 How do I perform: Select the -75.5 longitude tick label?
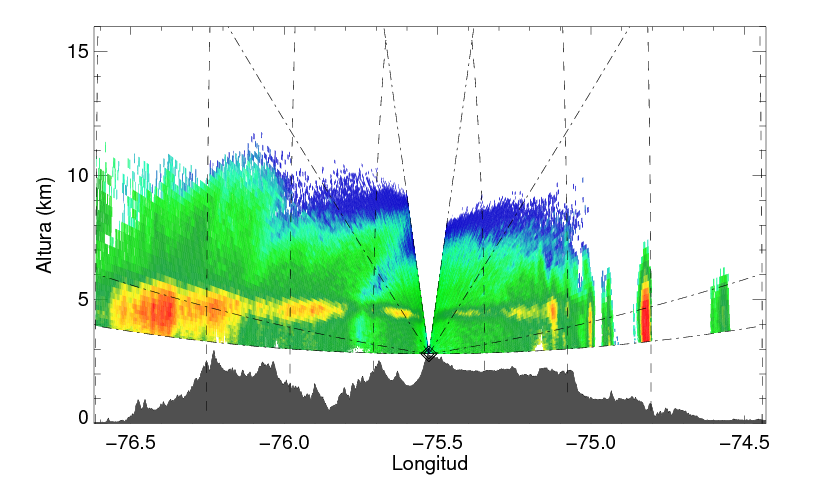[x=437, y=442]
